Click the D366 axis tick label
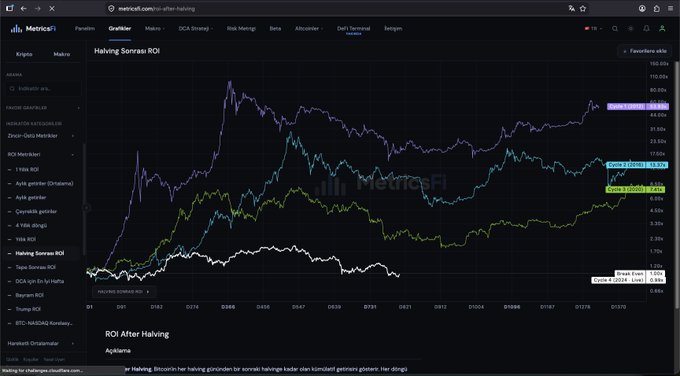The height and width of the screenshot is (376, 680). tap(228, 307)
